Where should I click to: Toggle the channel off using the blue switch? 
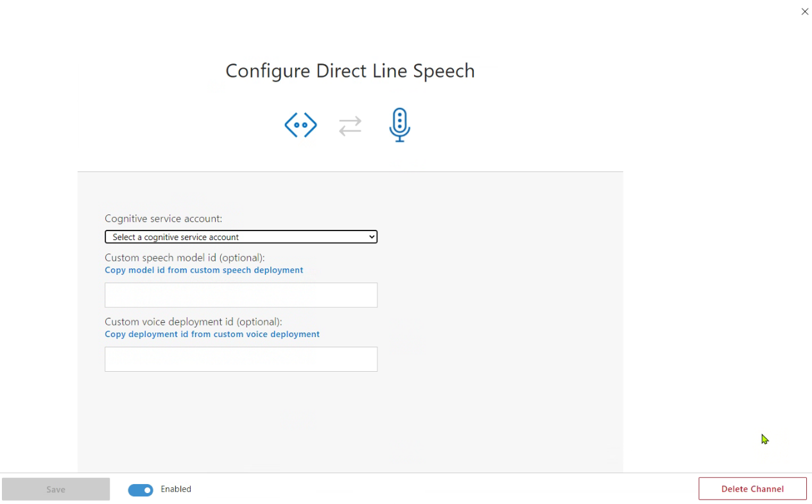(x=140, y=489)
